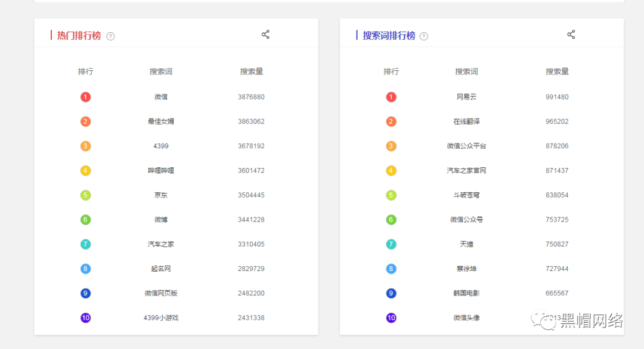
Task: Click search term 在线翻译
Action: [x=466, y=121]
